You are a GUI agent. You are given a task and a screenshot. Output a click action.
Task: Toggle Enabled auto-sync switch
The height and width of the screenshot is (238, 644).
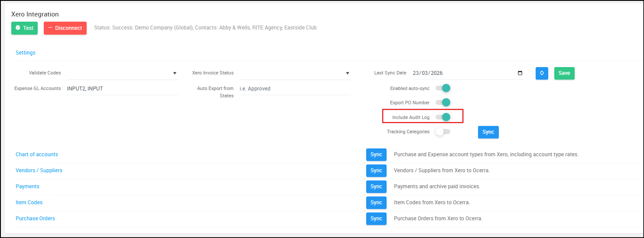(x=443, y=88)
